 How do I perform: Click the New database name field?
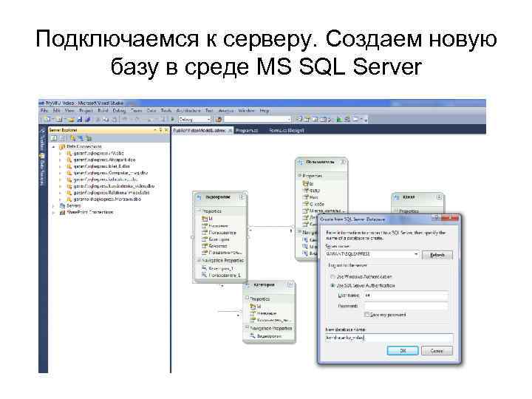tap(389, 338)
